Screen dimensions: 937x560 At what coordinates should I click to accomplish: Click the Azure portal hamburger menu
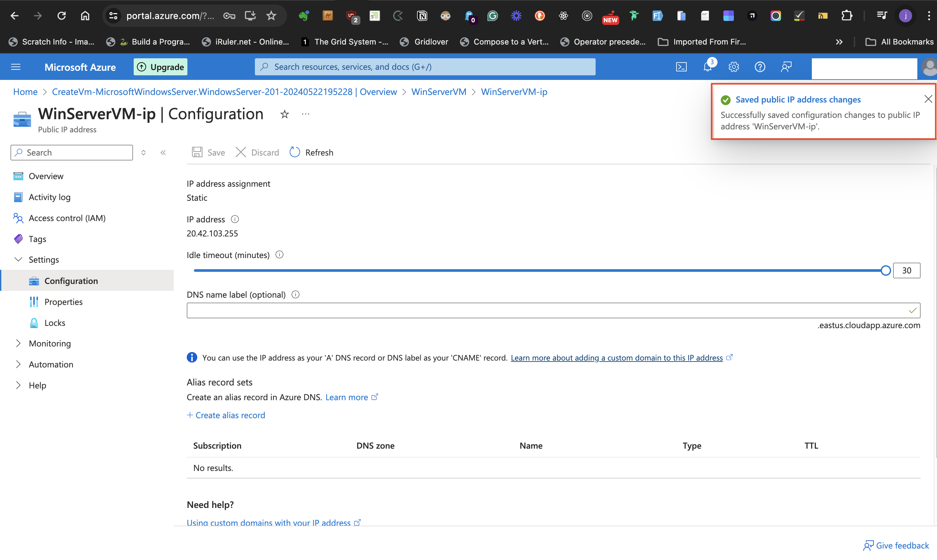(x=16, y=67)
